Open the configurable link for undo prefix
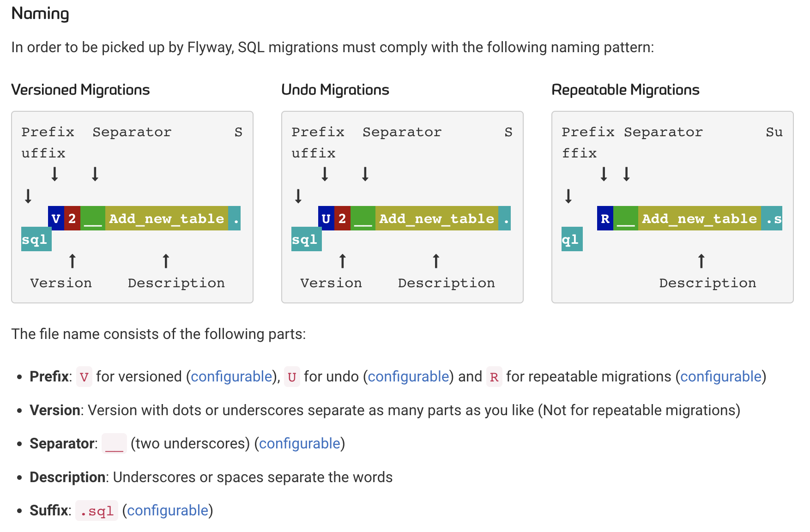Image resolution: width=810 pixels, height=532 pixels. [408, 377]
